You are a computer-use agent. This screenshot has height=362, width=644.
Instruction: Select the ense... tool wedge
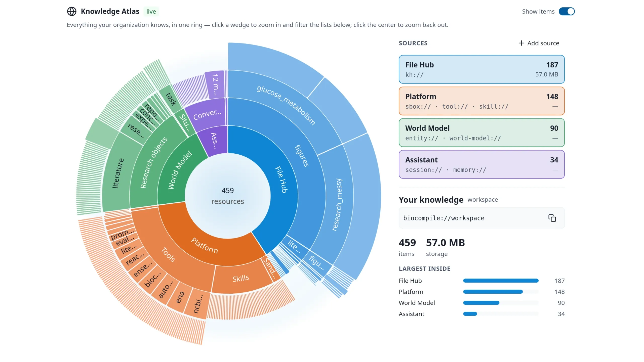pyautogui.click(x=142, y=269)
